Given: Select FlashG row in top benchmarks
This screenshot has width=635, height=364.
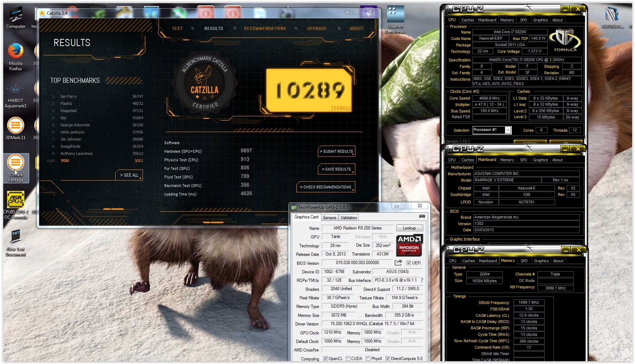Looking at the screenshot, I should coord(97,103).
